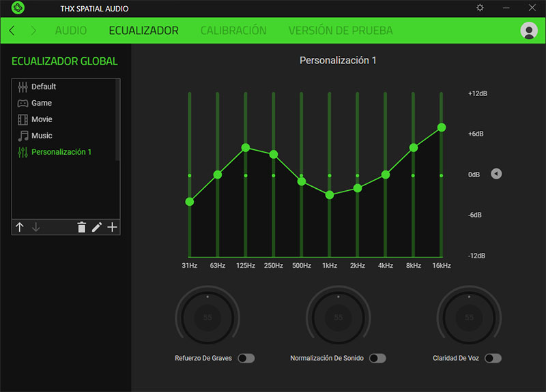Click the Razer logo icon in title bar

[x=18, y=8]
